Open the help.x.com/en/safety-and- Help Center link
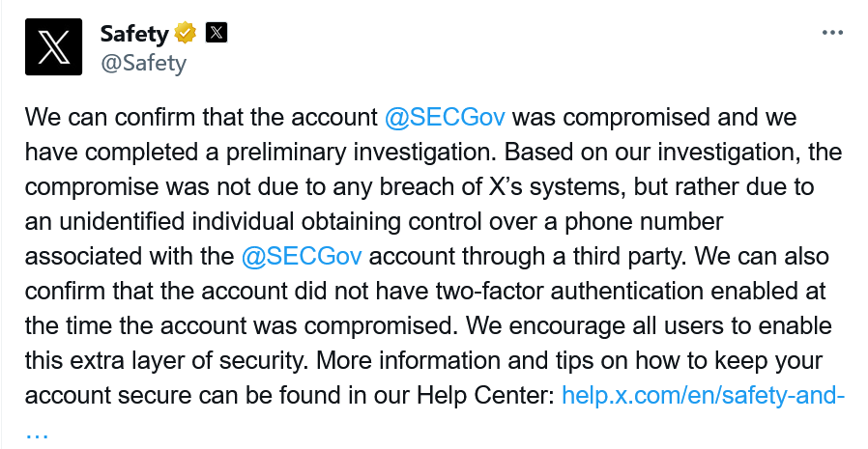Image resolution: width=868 pixels, height=449 pixels. coord(703,396)
